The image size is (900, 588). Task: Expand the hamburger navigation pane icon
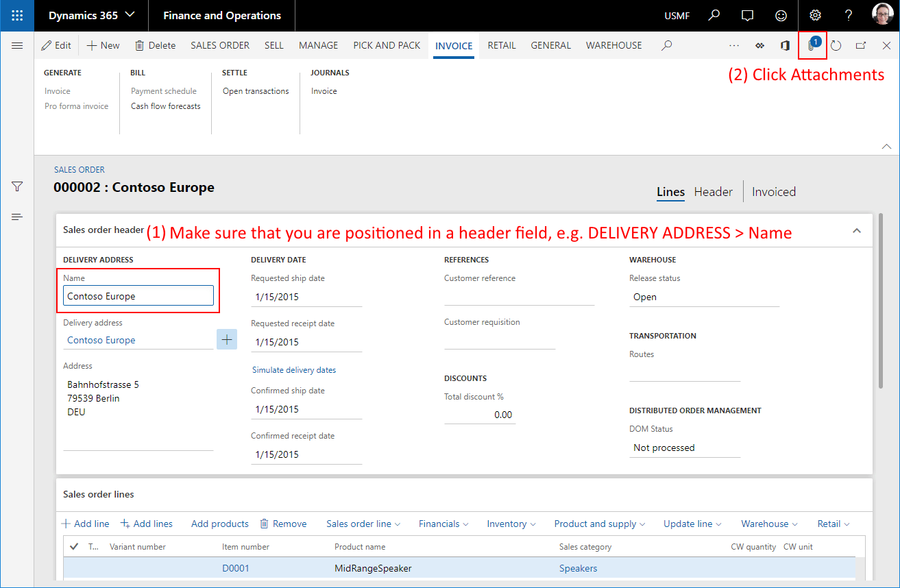pos(17,45)
